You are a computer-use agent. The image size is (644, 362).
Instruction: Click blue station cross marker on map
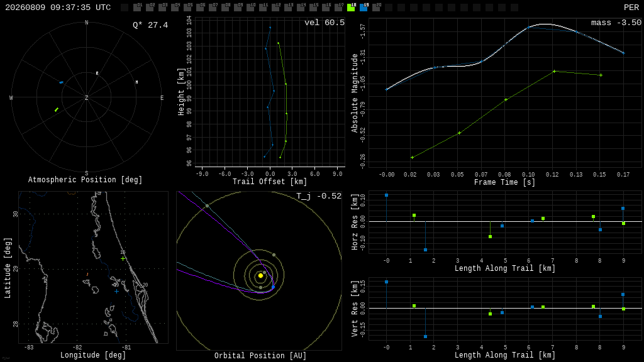[116, 292]
